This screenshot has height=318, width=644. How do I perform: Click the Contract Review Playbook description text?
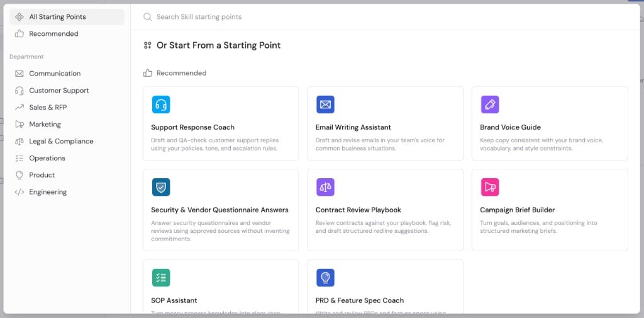tap(383, 227)
